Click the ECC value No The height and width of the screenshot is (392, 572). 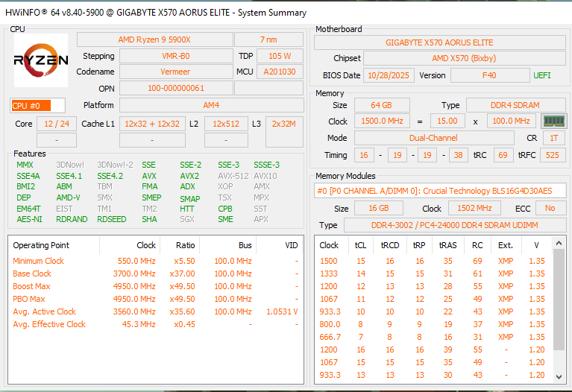[550, 208]
